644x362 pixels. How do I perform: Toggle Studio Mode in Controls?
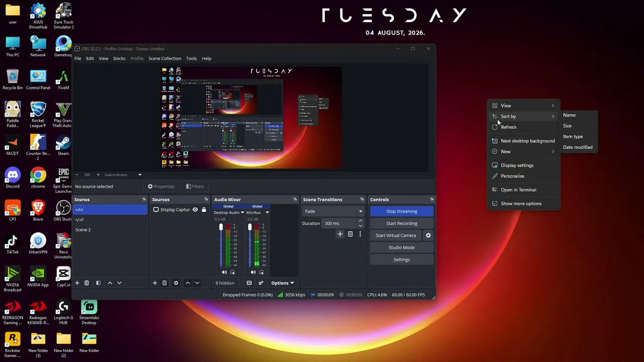(x=401, y=247)
